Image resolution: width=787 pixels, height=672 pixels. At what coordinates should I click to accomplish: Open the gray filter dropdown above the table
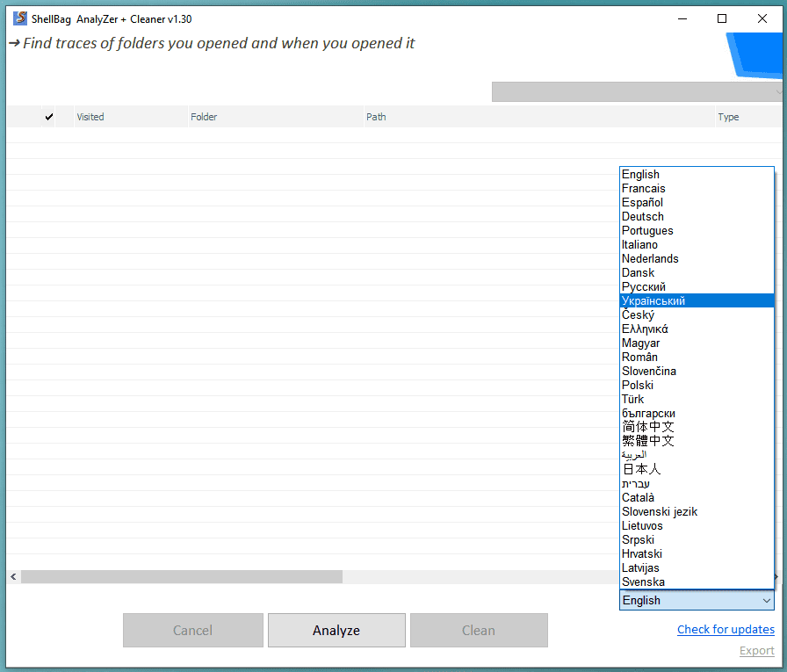(x=637, y=92)
